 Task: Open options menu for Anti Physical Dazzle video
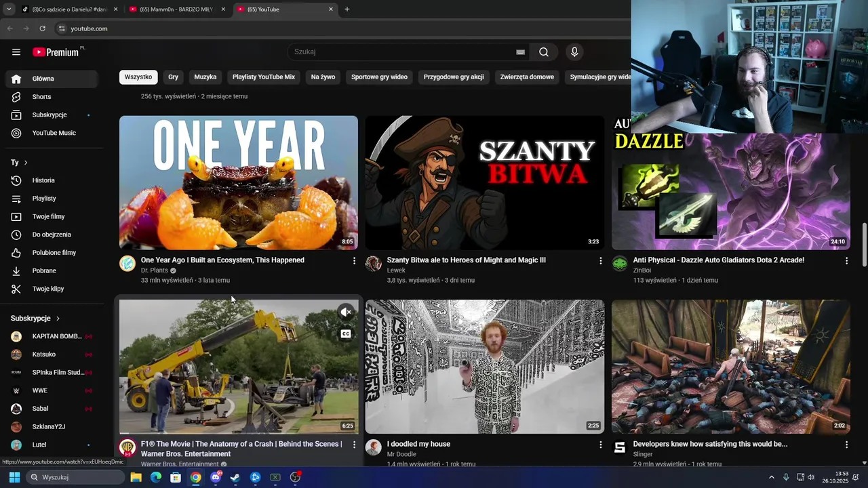[846, 261]
